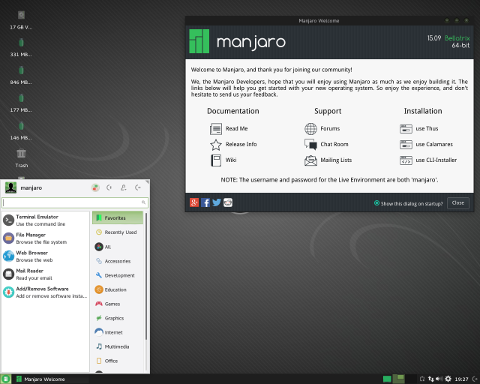Open the Google Plus social icon
Image resolution: width=480 pixels, height=384 pixels.
[x=194, y=203]
